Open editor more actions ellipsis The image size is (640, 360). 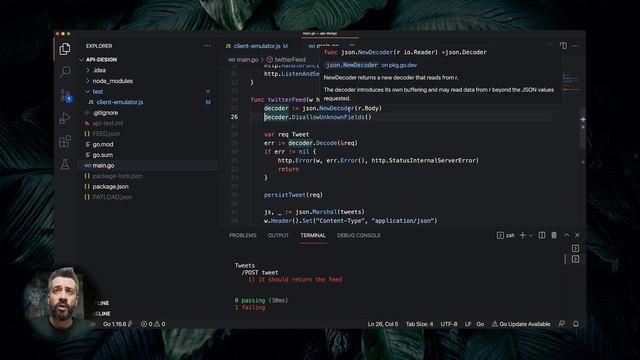575,46
